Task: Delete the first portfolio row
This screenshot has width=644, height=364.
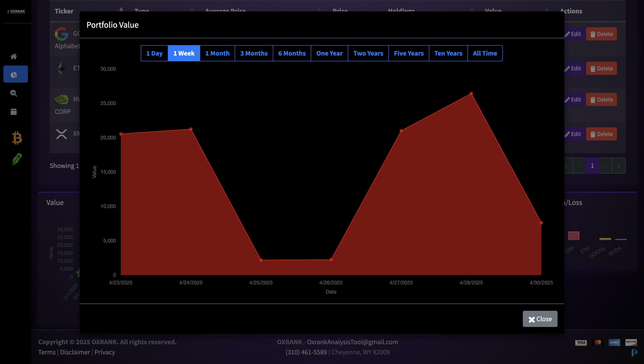Action: pos(601,34)
